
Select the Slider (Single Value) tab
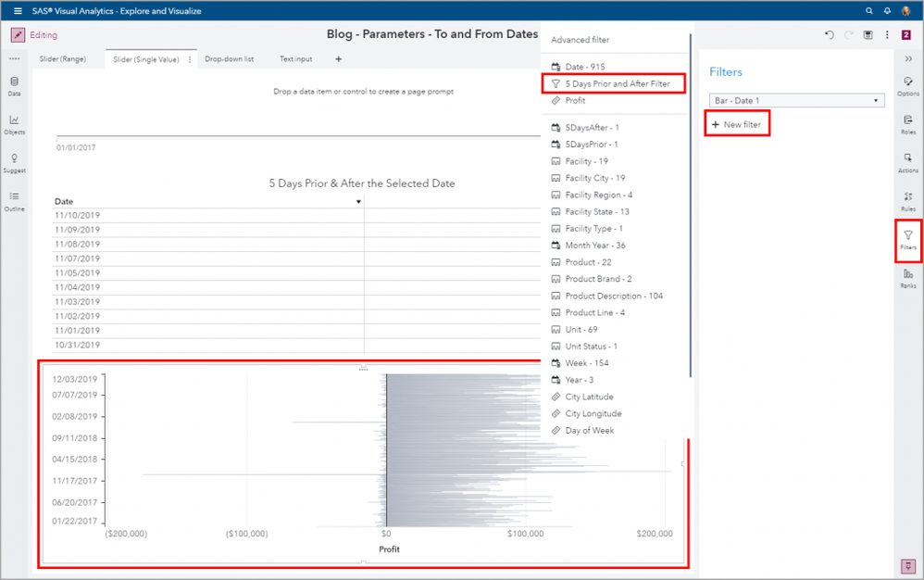(x=146, y=59)
